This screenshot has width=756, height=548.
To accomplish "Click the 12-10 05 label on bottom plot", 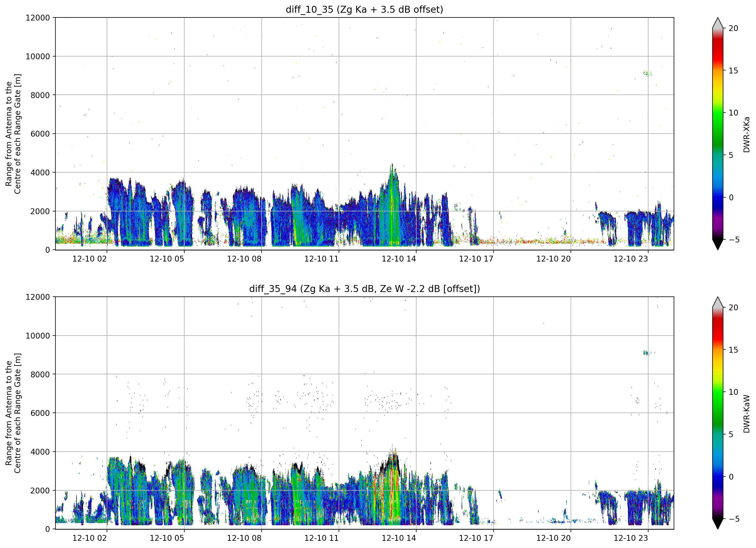I will pyautogui.click(x=167, y=538).
